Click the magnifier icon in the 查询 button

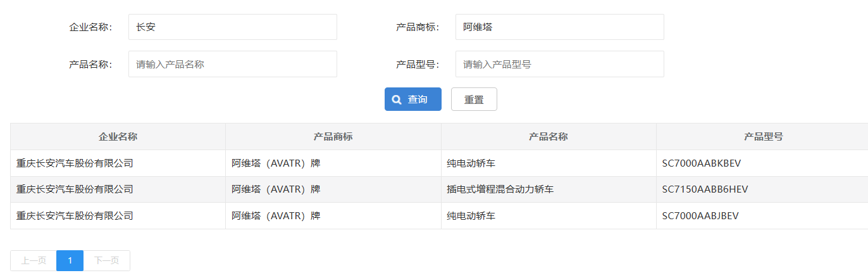pyautogui.click(x=397, y=99)
